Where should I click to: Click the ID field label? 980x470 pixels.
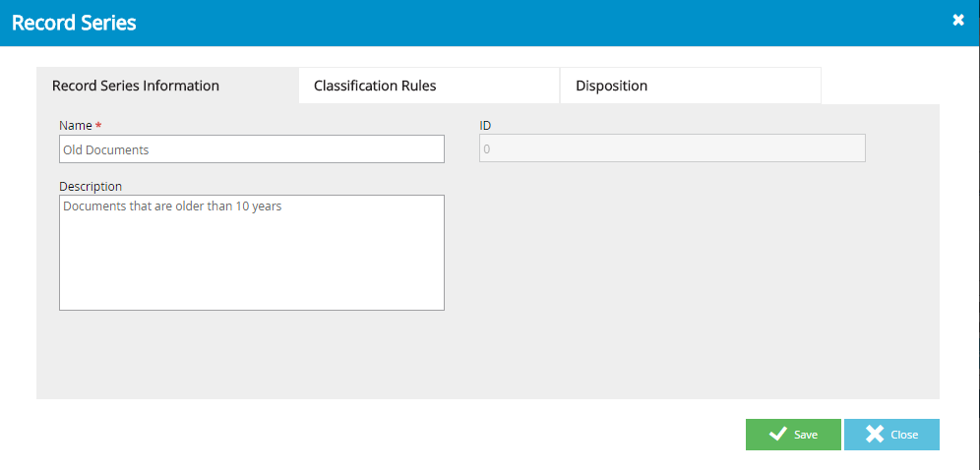click(485, 126)
